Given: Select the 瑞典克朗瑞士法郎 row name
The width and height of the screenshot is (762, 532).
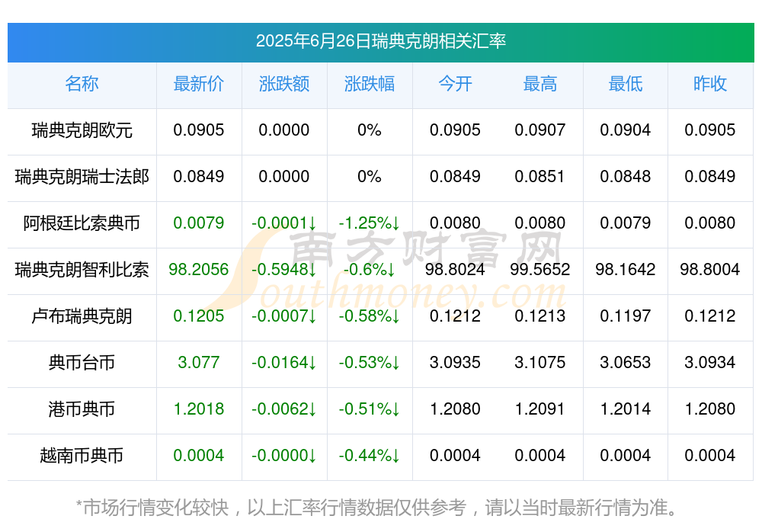Looking at the screenshot, I should click(x=82, y=177).
